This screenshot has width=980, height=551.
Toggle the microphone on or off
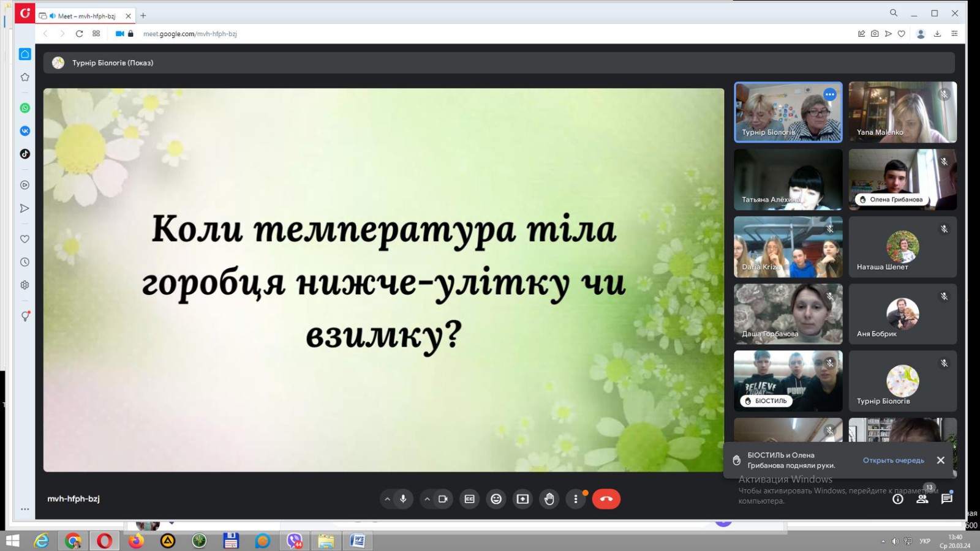coord(403,499)
